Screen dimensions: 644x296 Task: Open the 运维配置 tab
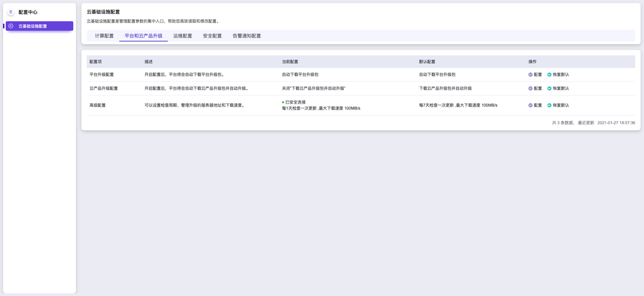pos(182,36)
